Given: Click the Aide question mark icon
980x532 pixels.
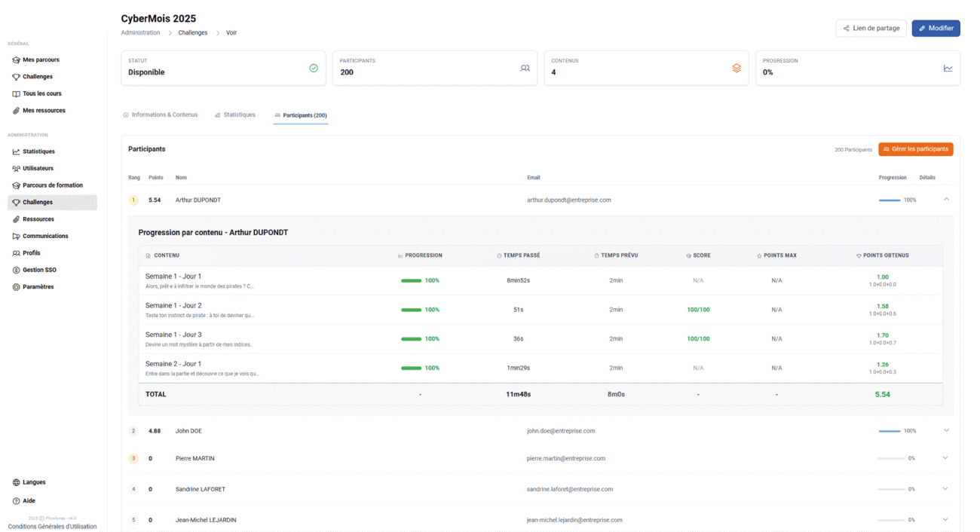Looking at the screenshot, I should click(x=16, y=501).
